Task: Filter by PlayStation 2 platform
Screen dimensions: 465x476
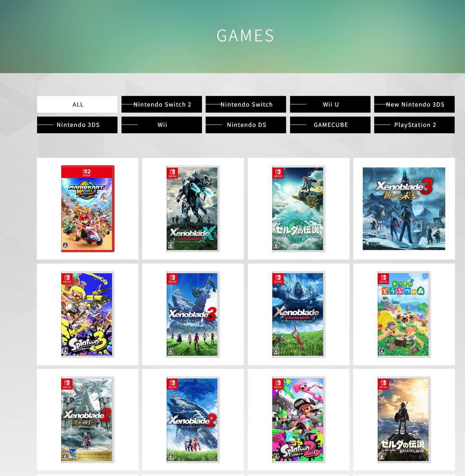Action: tap(415, 125)
